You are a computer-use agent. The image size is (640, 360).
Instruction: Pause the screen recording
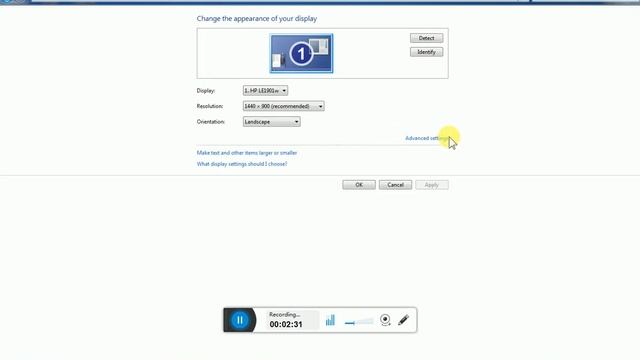click(240, 320)
